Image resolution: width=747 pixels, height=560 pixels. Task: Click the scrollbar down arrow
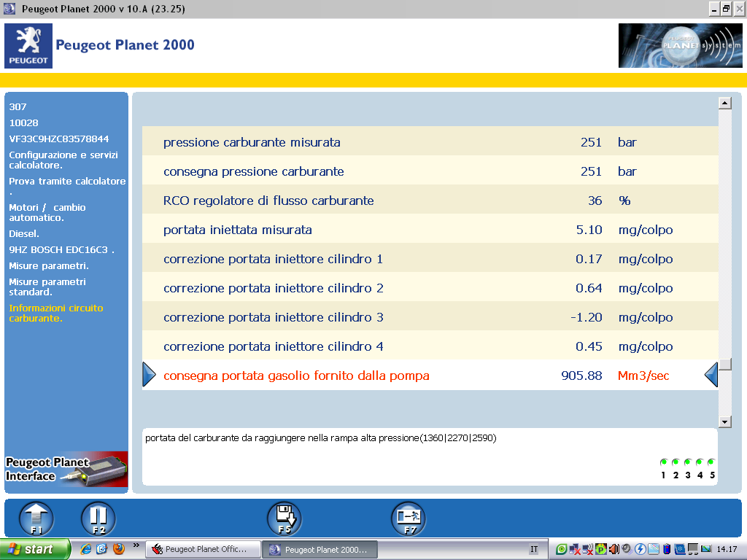(x=724, y=421)
